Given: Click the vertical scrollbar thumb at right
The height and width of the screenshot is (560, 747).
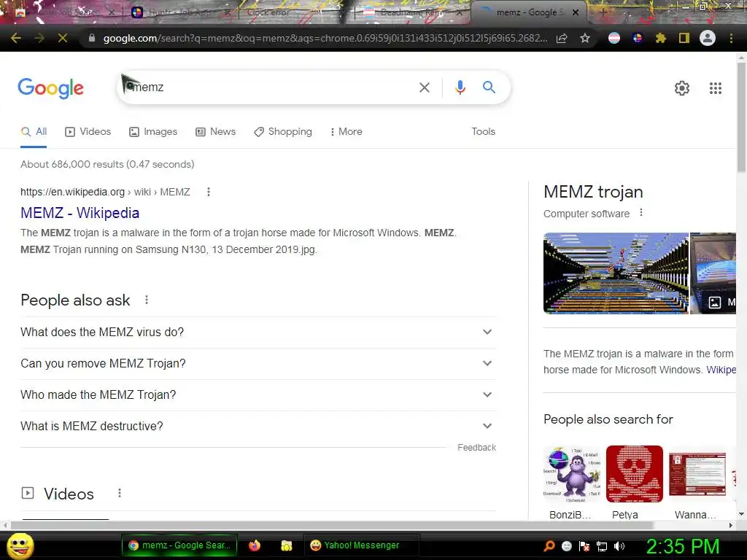Looking at the screenshot, I should click(741, 117).
